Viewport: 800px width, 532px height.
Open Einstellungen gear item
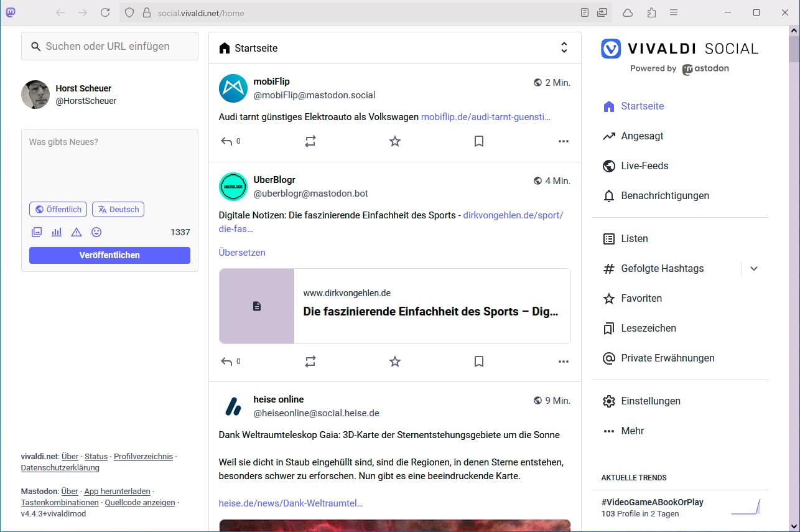642,401
